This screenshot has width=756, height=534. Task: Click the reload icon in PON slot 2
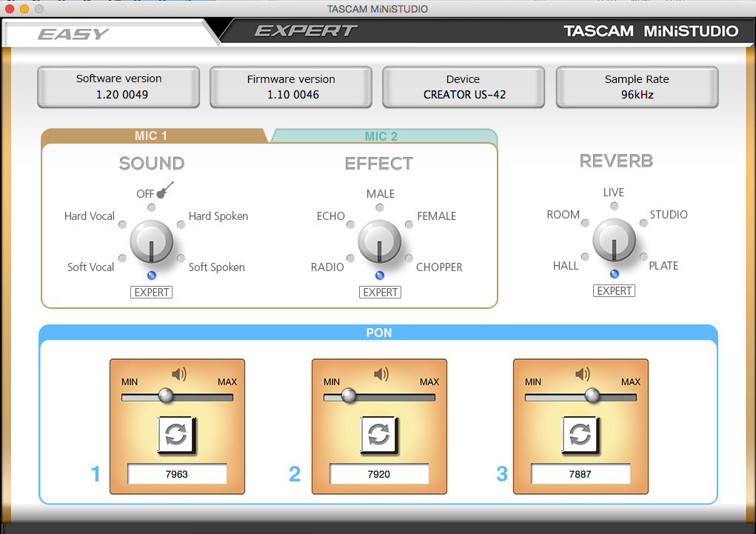pyautogui.click(x=378, y=435)
